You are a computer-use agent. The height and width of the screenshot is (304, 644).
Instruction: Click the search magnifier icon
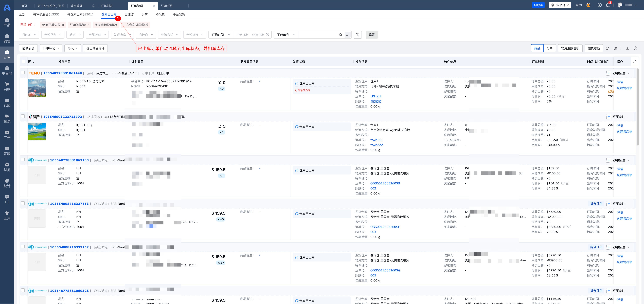(x=341, y=35)
